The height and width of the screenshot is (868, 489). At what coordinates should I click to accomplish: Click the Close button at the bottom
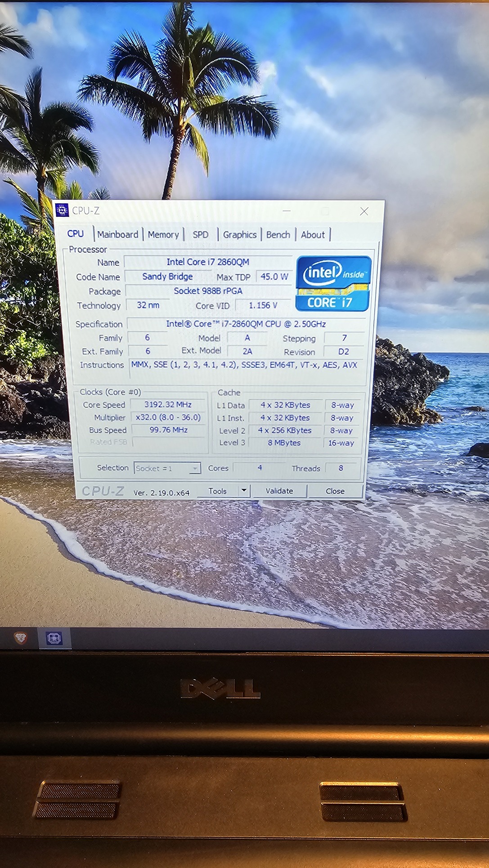pos(335,491)
